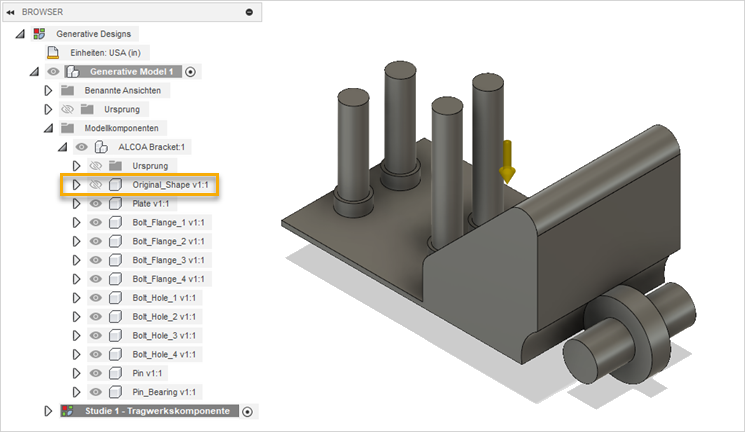Expand the Benannte Ansichten folder
This screenshot has width=745, height=432.
tap(48, 90)
